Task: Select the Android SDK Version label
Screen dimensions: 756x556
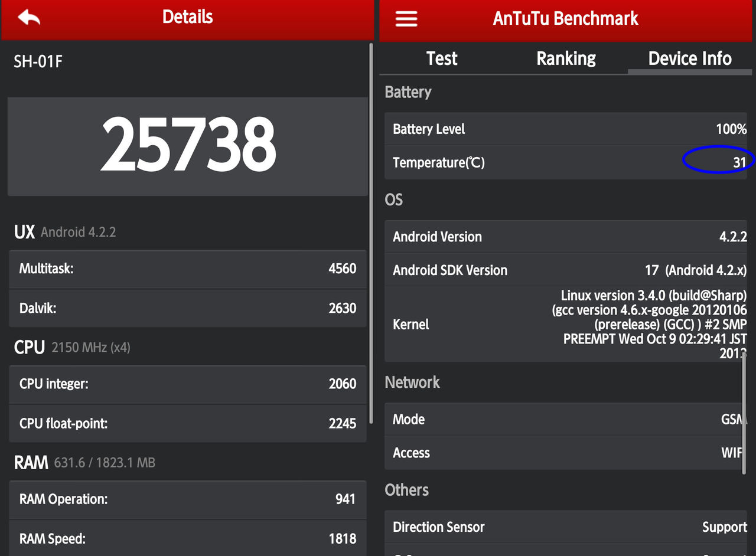Action: point(450,270)
